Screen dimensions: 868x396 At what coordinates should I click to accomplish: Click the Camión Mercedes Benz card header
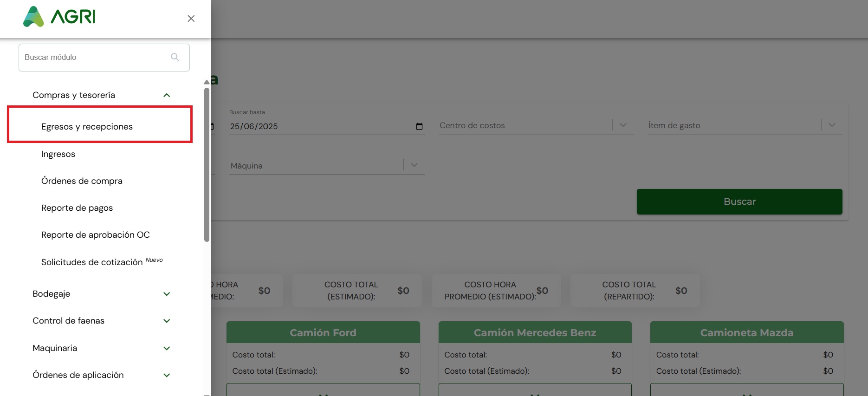(535, 332)
